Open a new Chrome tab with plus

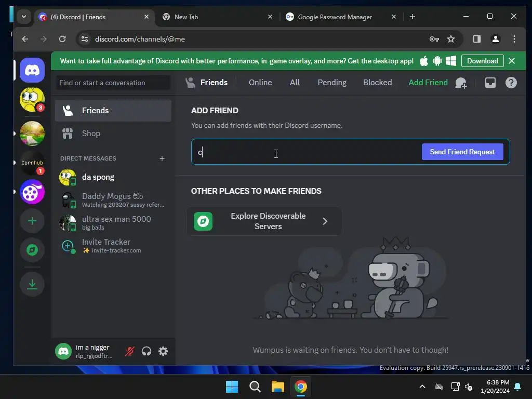pos(412,17)
